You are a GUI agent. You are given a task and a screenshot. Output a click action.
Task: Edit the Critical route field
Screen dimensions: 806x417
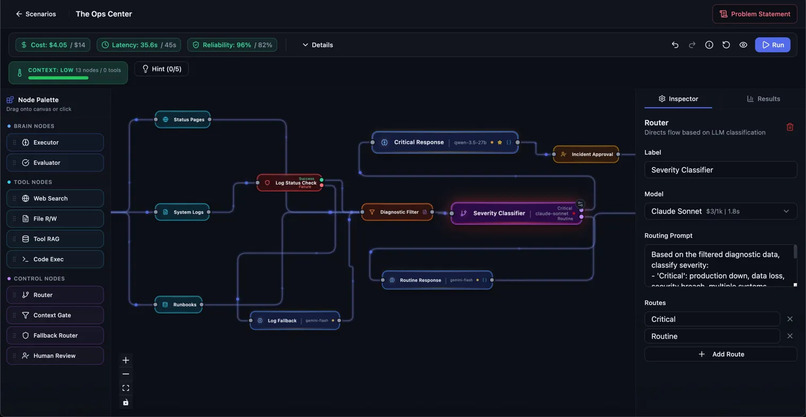click(712, 319)
